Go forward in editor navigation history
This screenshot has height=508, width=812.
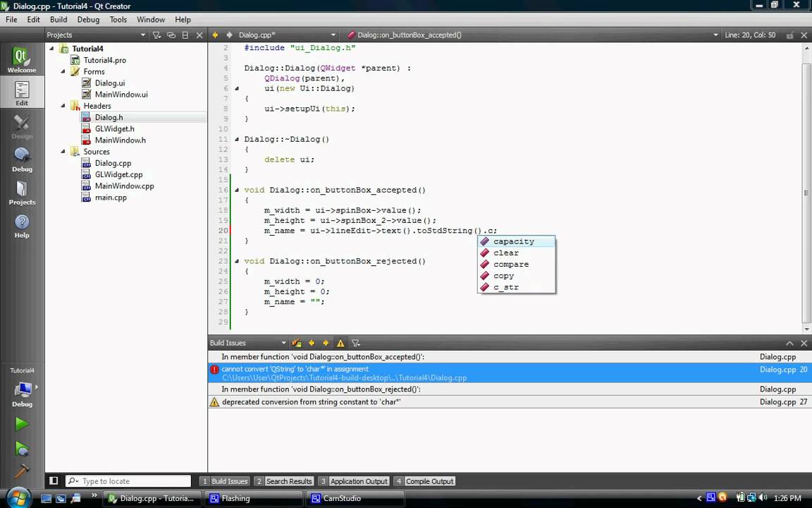(x=229, y=35)
